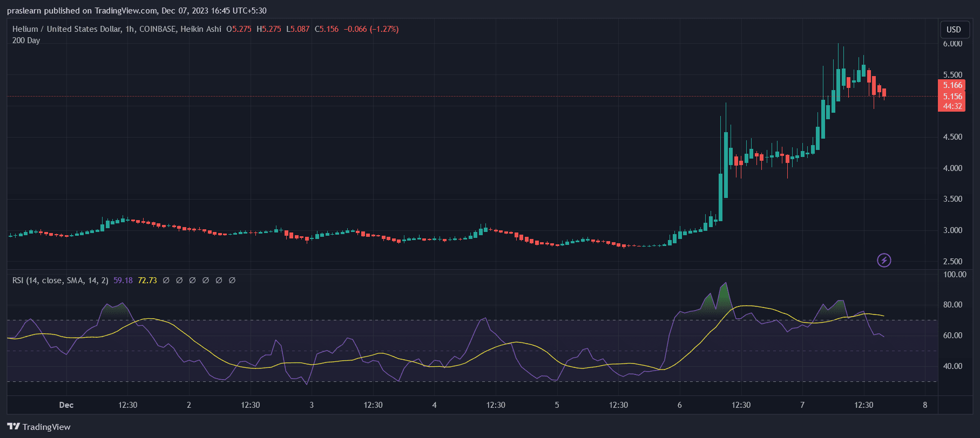Click the purple lightning bolt icon

click(x=884, y=261)
